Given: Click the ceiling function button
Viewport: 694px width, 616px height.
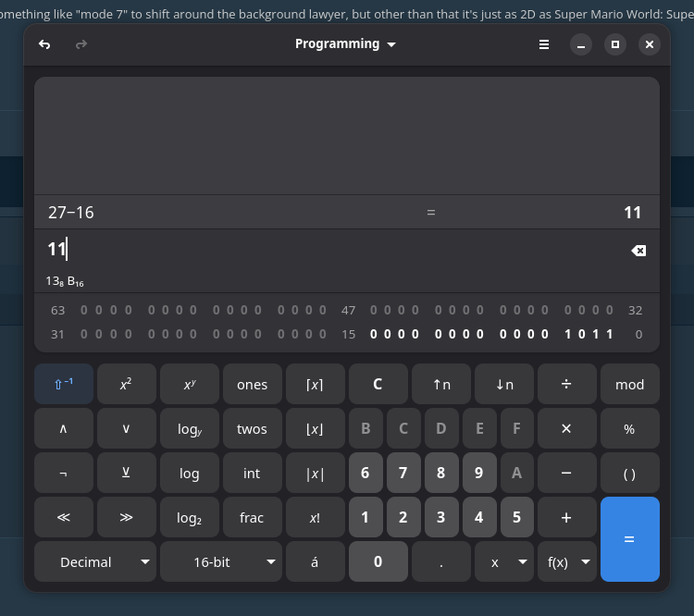Looking at the screenshot, I should click(x=316, y=384).
